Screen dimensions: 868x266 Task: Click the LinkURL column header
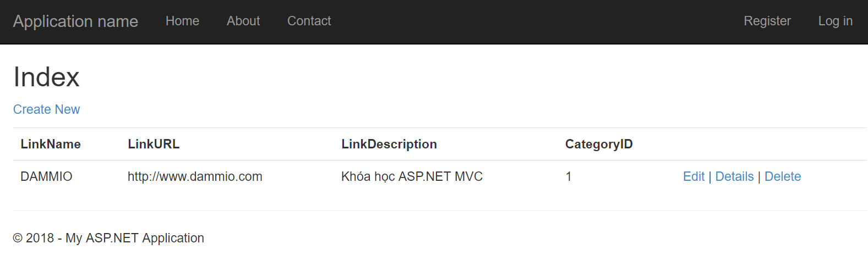click(x=154, y=144)
